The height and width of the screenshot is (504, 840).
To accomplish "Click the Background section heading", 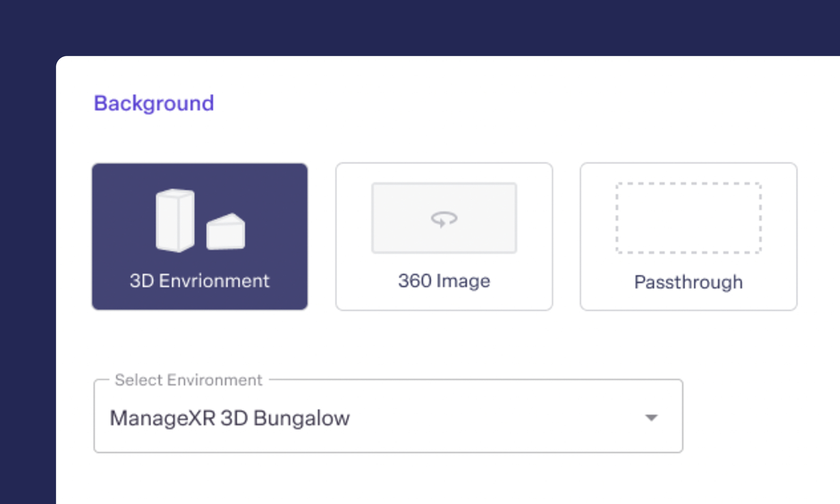I will [x=154, y=103].
